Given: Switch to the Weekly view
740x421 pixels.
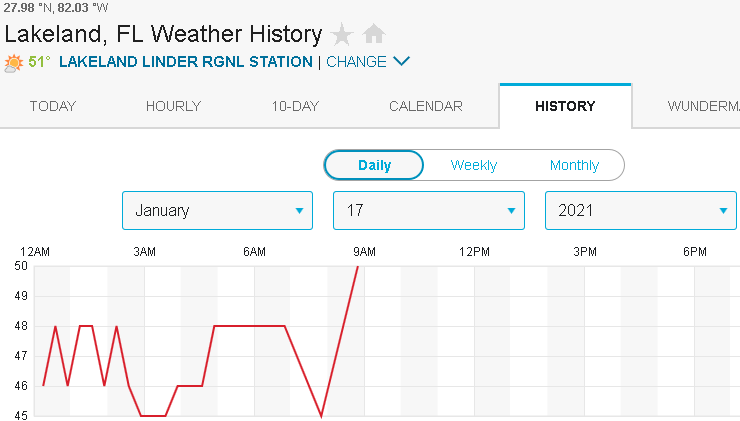Looking at the screenshot, I should pyautogui.click(x=474, y=165).
